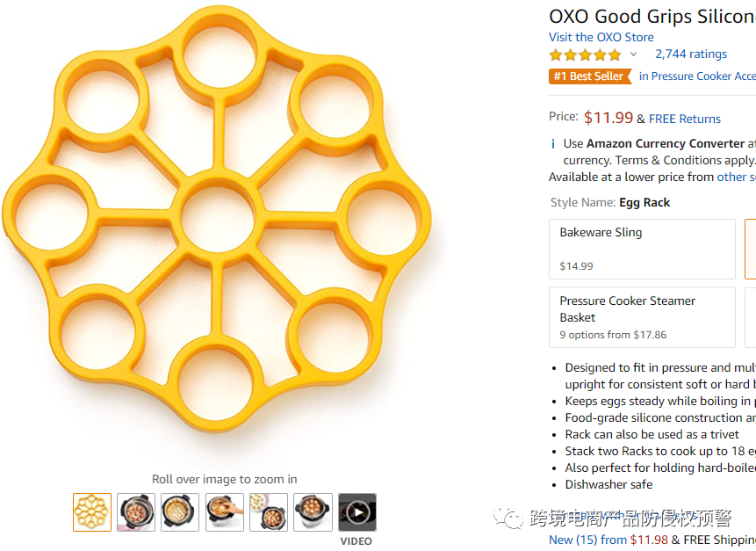The image size is (756, 551).
Task: View third thumbnail showing cooker top view
Action: (180, 511)
